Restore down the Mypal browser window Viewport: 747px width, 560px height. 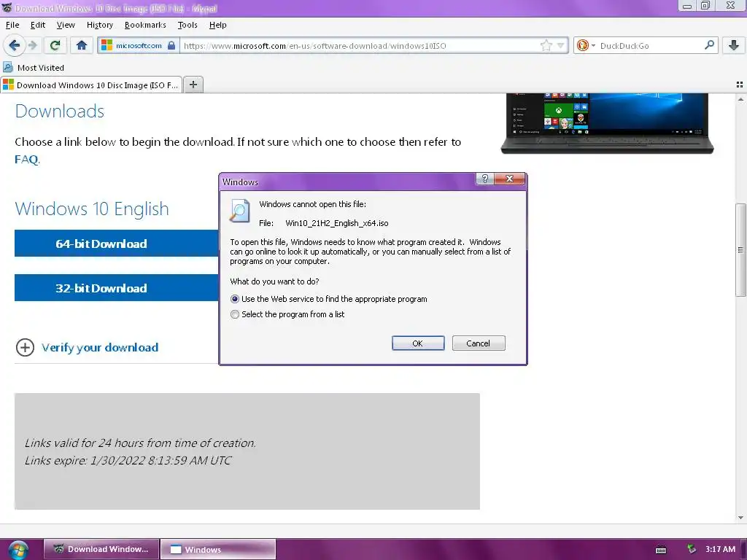[705, 6]
